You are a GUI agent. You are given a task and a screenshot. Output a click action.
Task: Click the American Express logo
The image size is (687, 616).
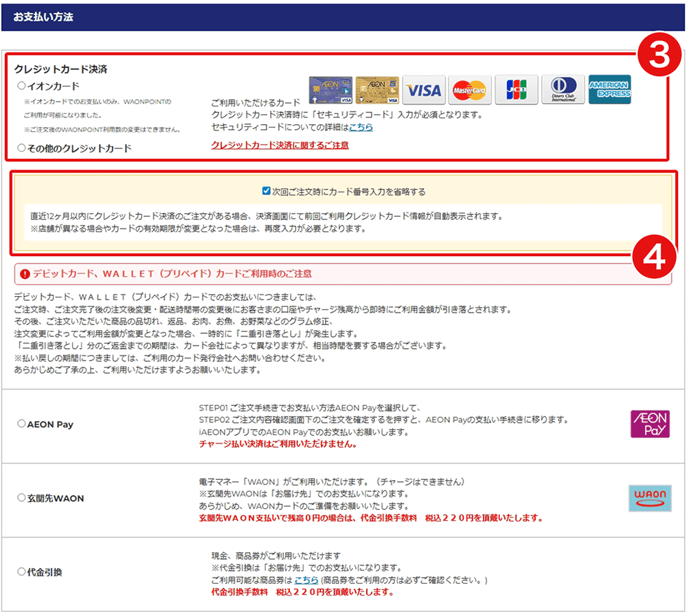click(609, 90)
